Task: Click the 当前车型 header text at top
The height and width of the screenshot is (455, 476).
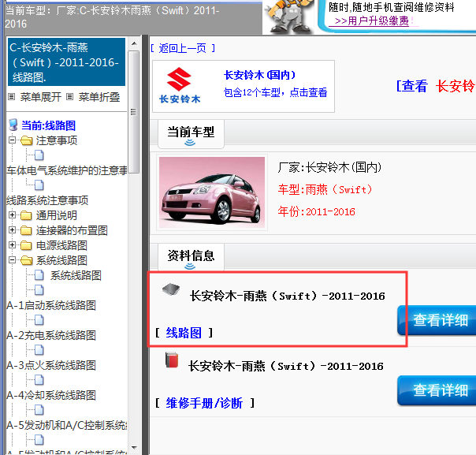Action: [112, 17]
